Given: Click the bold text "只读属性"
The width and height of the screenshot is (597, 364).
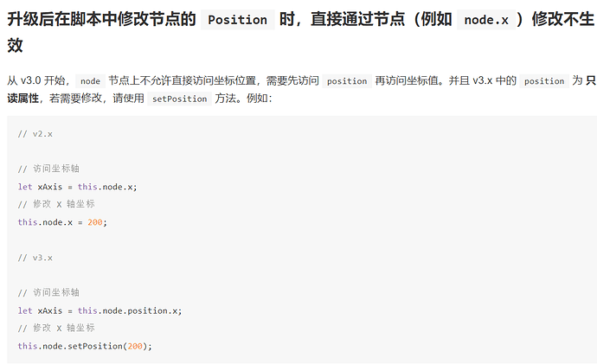Looking at the screenshot, I should pyautogui.click(x=592, y=80).
